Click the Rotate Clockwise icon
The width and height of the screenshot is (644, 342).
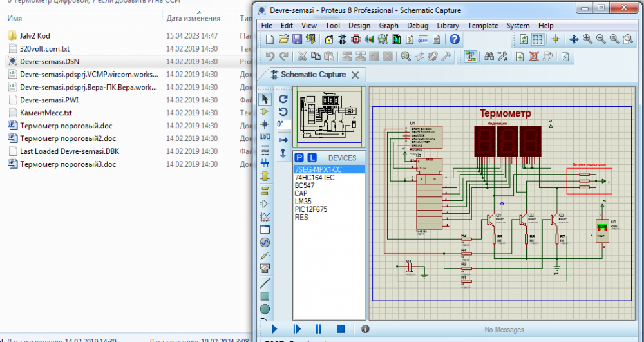pyautogui.click(x=283, y=99)
